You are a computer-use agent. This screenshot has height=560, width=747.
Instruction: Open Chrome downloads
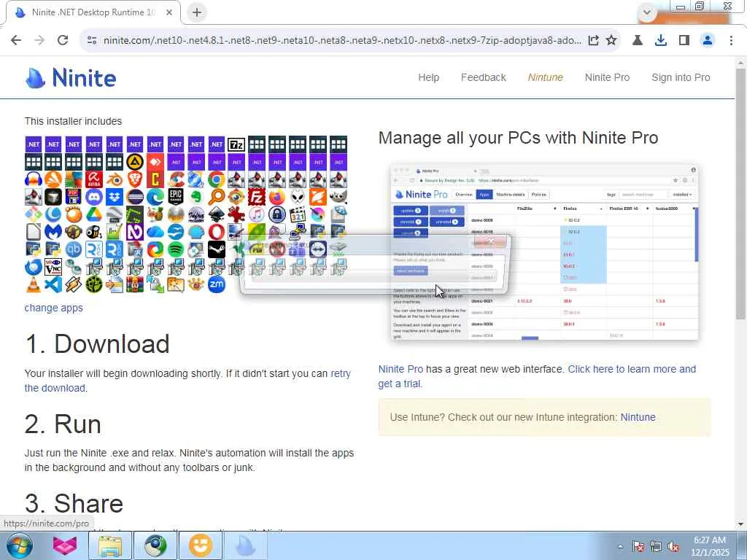(661, 41)
